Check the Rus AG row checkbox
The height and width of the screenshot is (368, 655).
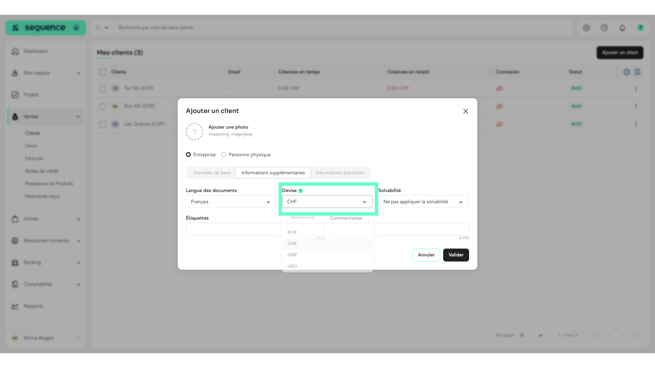[x=102, y=106]
